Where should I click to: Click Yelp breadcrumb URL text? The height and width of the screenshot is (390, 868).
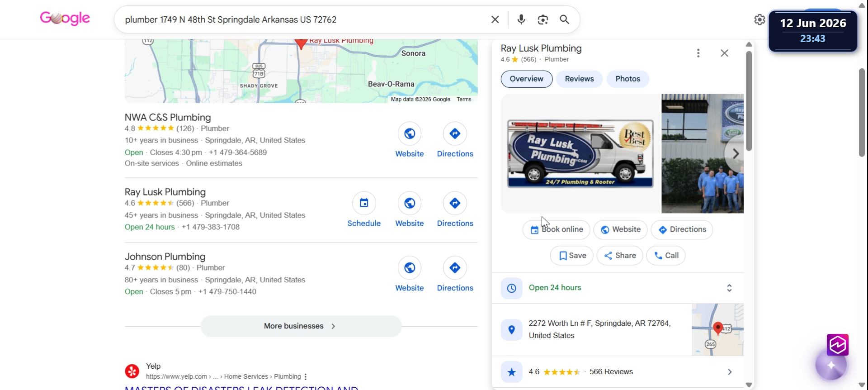tap(223, 377)
